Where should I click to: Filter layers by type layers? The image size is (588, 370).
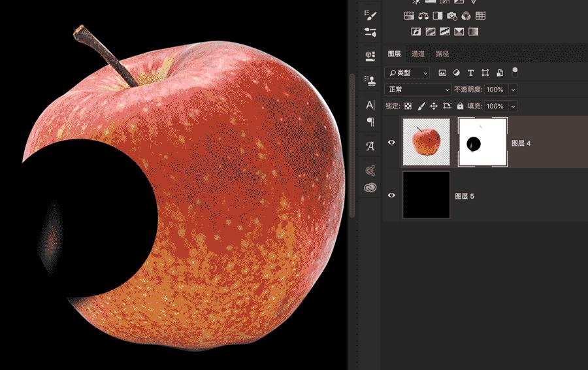point(470,73)
